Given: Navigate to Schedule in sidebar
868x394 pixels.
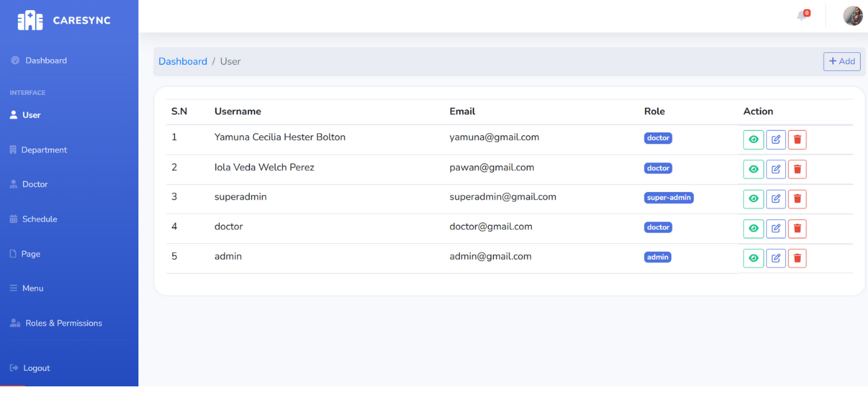Looking at the screenshot, I should (39, 219).
